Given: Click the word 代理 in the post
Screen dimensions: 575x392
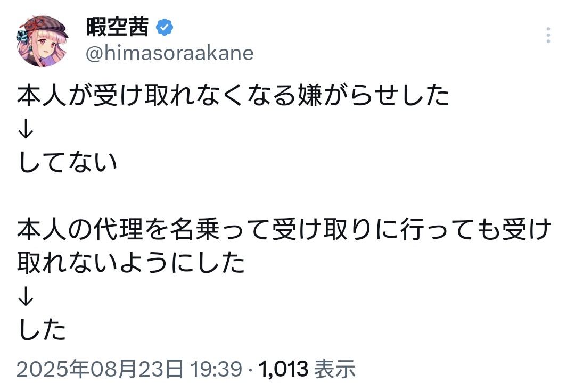Looking at the screenshot, I should (118, 229).
